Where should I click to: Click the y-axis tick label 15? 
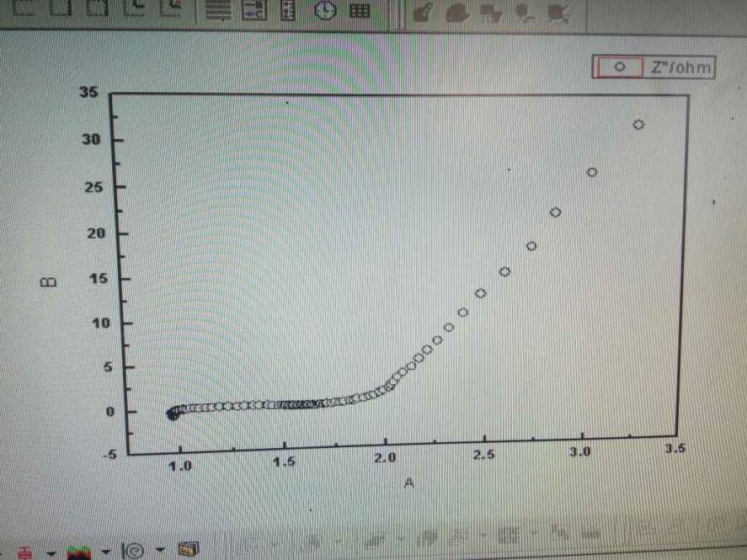tap(99, 279)
